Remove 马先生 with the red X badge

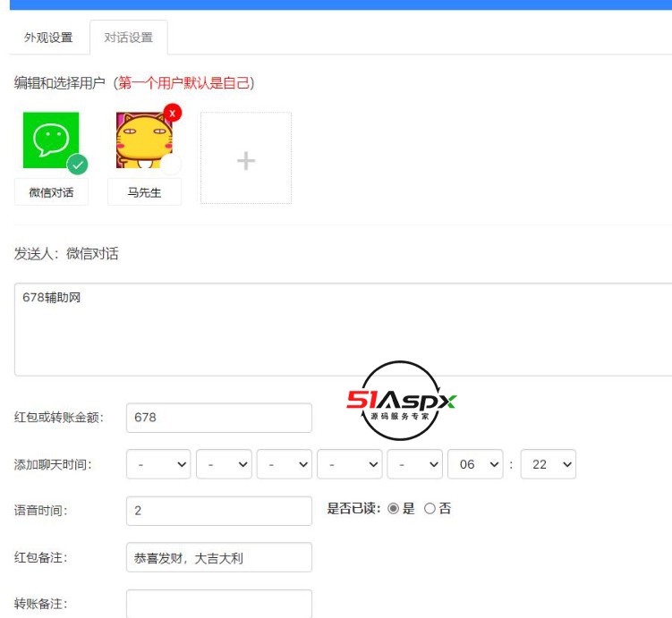point(173,114)
